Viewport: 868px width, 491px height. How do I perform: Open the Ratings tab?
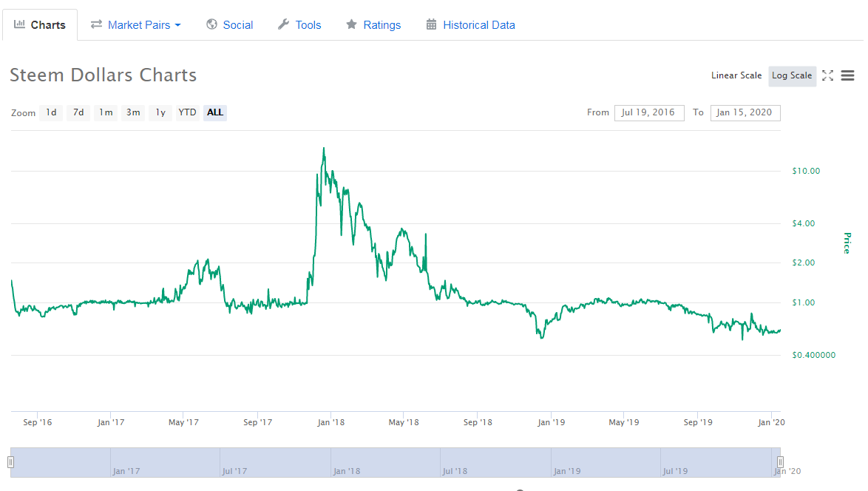pyautogui.click(x=382, y=24)
